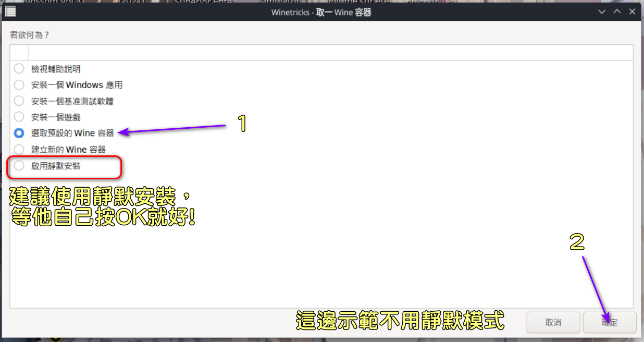Select the 安裝一個 Windows 應用 radio button
This screenshot has width=644, height=342.
19,85
